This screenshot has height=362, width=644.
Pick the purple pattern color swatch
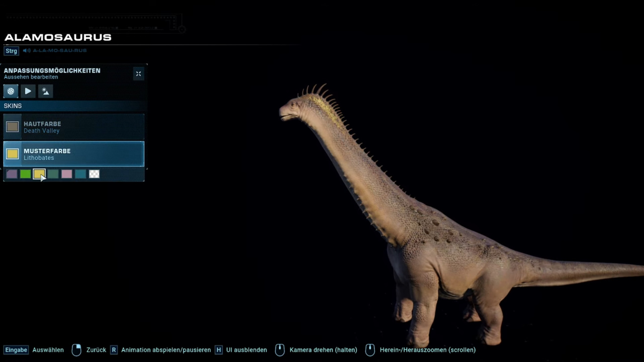pyautogui.click(x=12, y=174)
